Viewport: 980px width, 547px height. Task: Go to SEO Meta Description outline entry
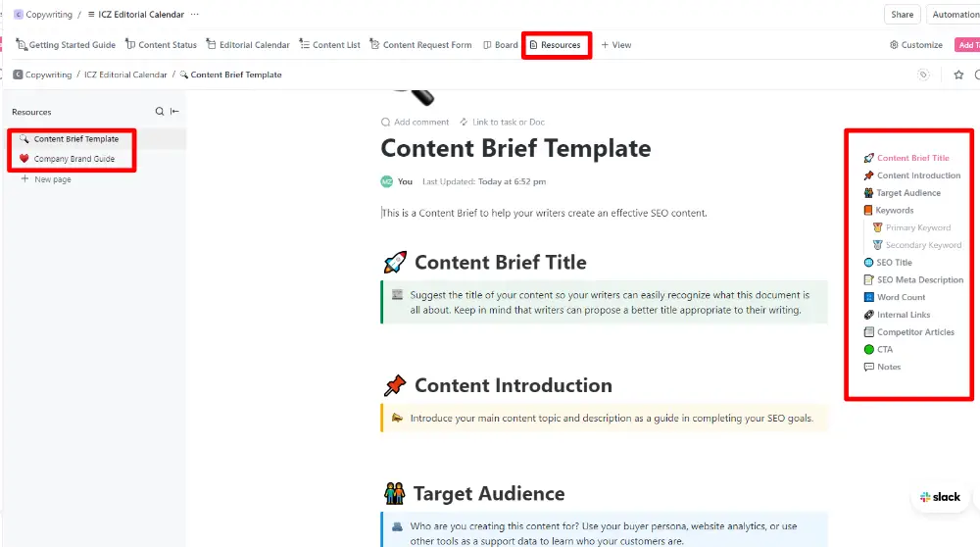[919, 280]
